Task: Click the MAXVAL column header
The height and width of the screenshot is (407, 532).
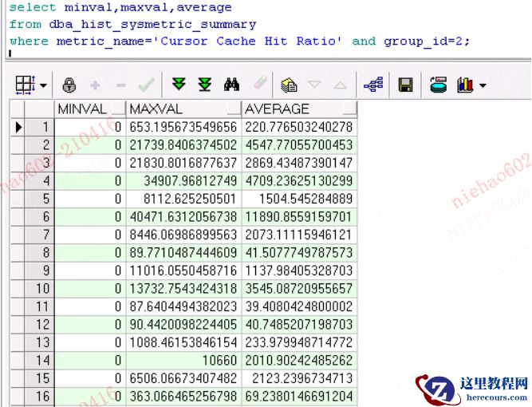Action: tap(183, 109)
